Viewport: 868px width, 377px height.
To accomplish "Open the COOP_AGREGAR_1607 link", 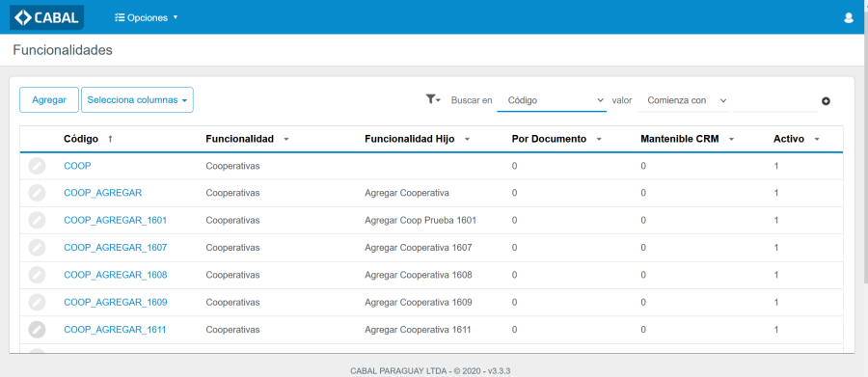I will 115,248.
